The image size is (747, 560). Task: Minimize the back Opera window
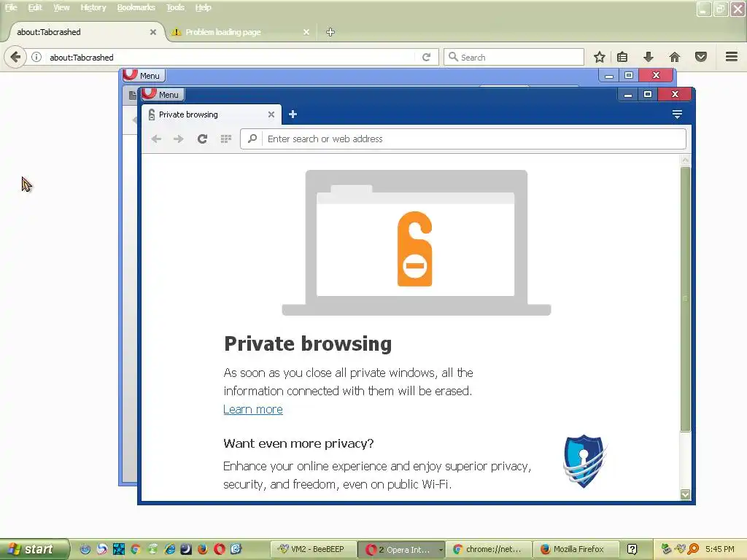pyautogui.click(x=609, y=75)
